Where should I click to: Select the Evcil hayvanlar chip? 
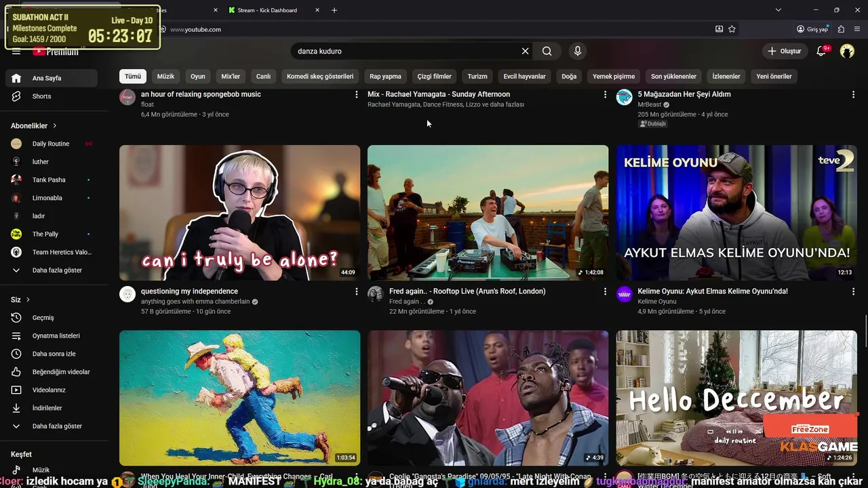(524, 77)
